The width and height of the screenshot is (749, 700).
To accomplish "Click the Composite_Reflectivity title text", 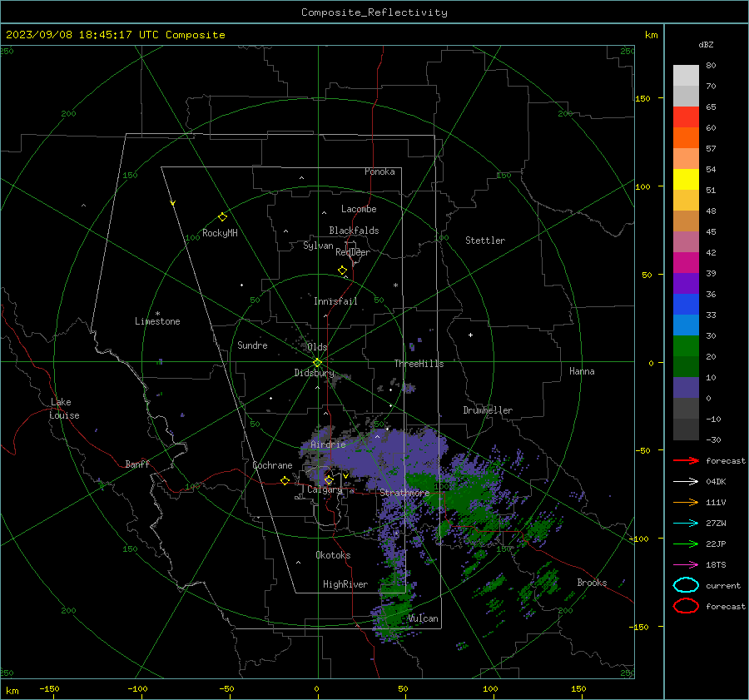I will click(x=374, y=12).
